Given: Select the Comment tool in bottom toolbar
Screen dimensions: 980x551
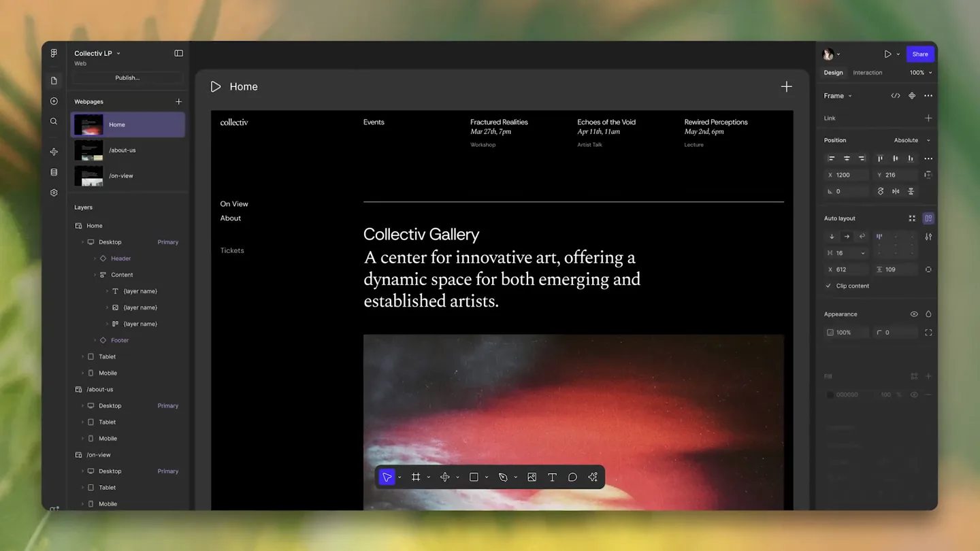Looking at the screenshot, I should click(572, 478).
